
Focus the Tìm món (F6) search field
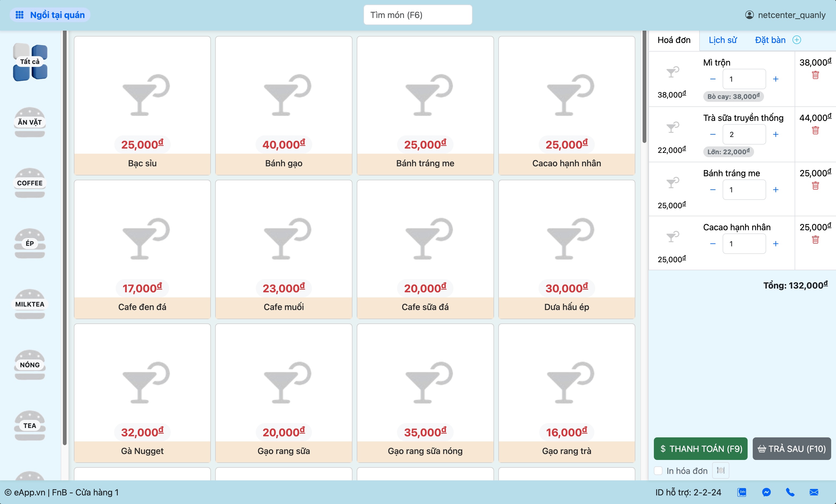(418, 15)
